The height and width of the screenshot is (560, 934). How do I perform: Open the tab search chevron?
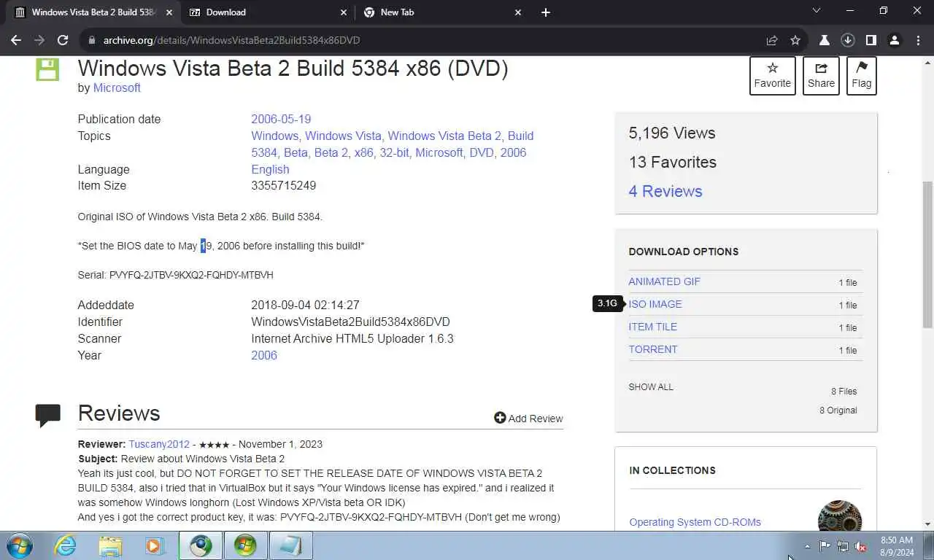tap(817, 11)
